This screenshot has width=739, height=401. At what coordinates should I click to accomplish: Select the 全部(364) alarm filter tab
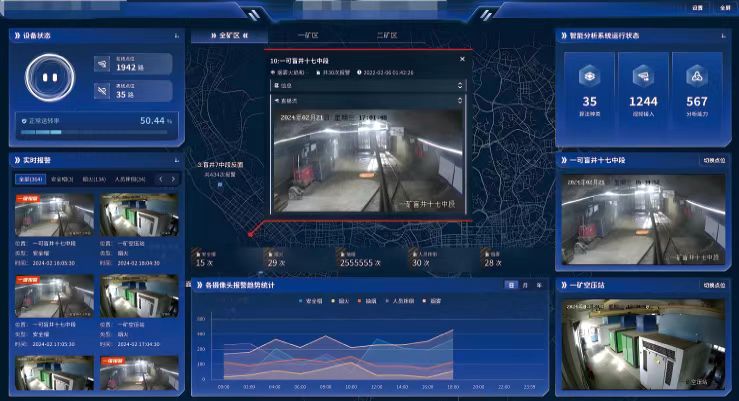[x=31, y=179]
